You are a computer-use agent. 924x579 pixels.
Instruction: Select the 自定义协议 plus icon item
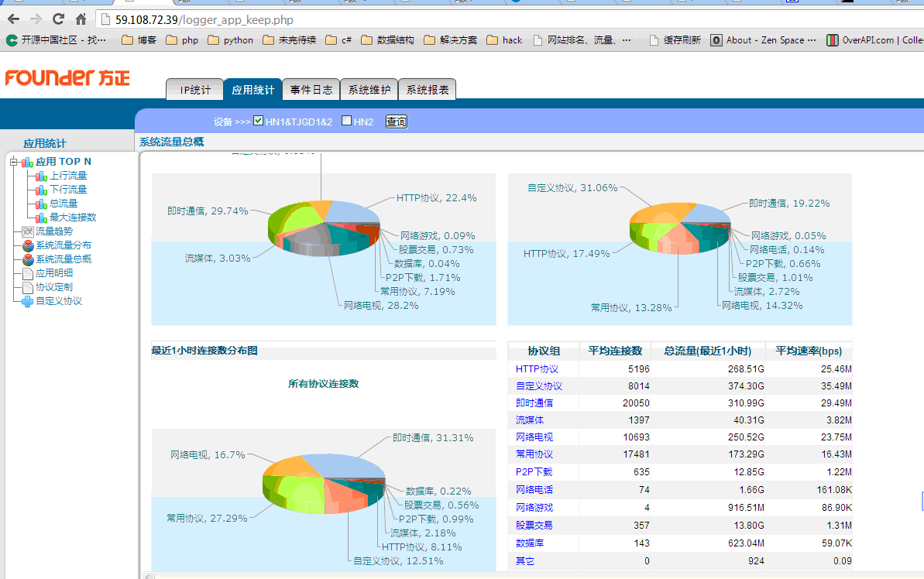(28, 302)
